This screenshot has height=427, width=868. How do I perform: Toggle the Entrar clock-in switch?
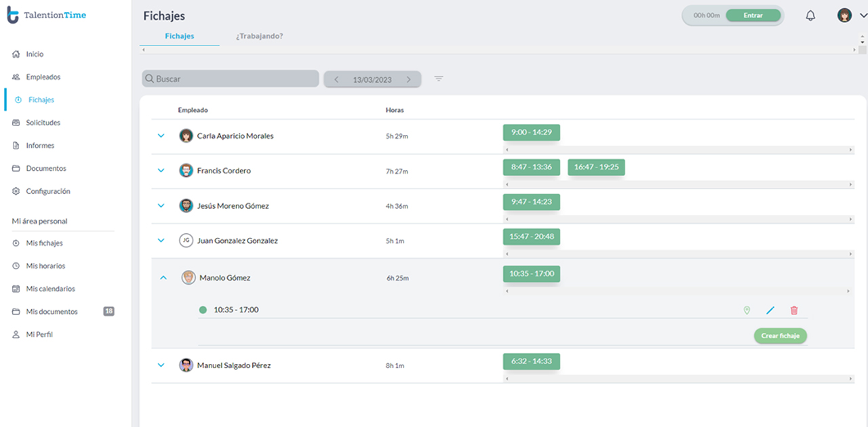753,16
